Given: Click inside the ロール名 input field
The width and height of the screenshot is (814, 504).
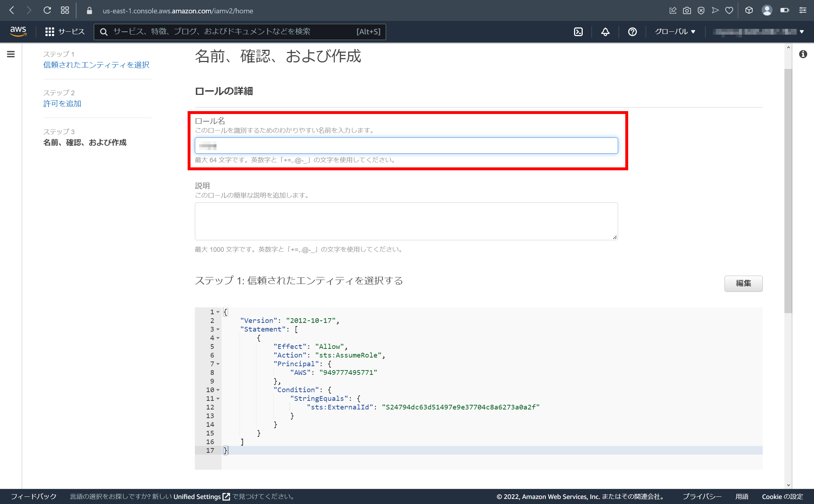Looking at the screenshot, I should click(406, 145).
